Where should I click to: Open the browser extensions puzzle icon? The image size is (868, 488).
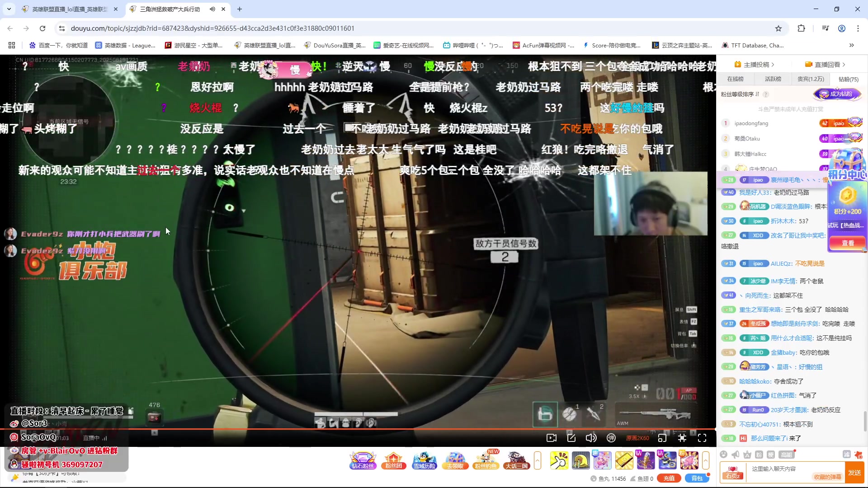click(x=801, y=28)
